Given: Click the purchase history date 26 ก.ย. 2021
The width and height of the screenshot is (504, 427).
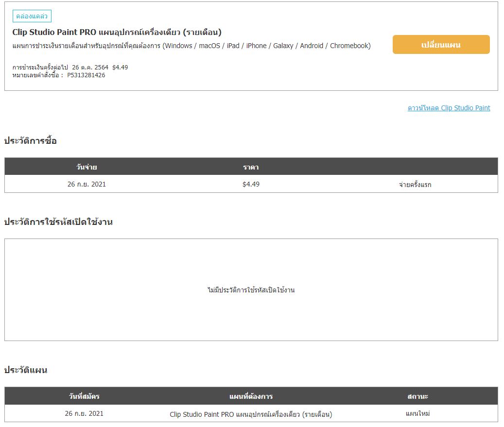Looking at the screenshot, I should [x=87, y=184].
